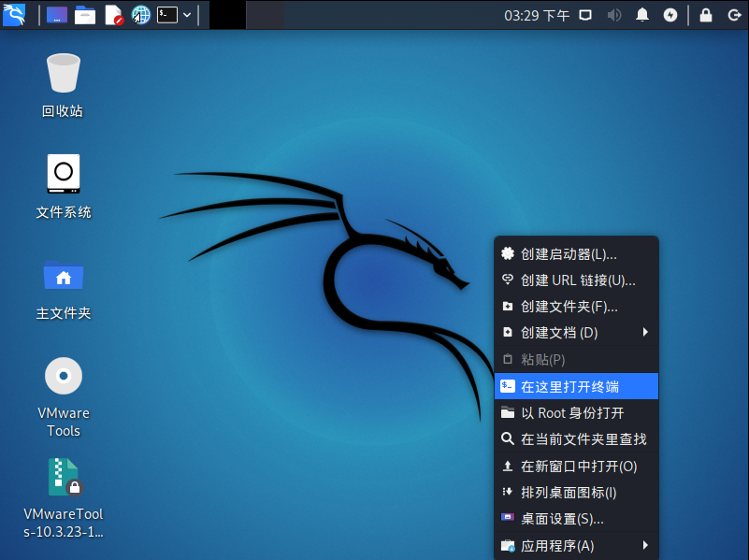Click the show desktop panel icon
Screen dimensions: 749x560
pyautogui.click(x=57, y=15)
